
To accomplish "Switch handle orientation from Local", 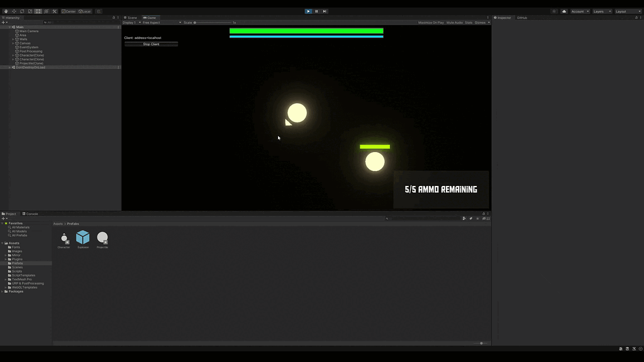I will (85, 11).
